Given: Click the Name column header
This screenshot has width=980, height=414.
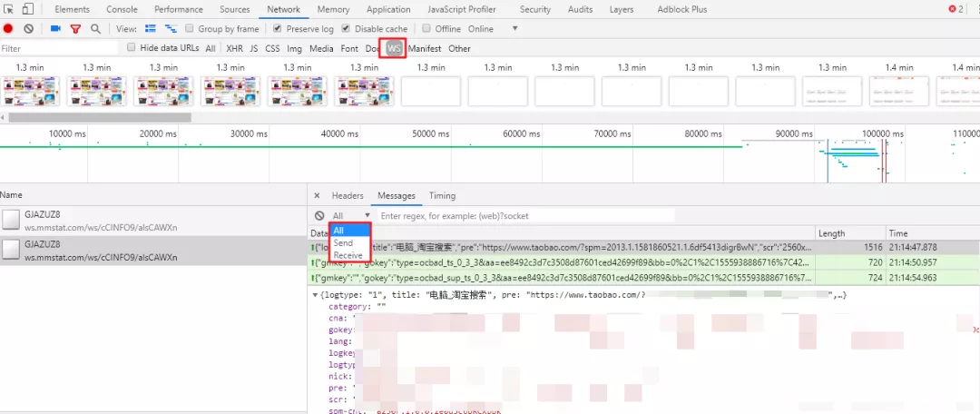Looking at the screenshot, I should (153, 195).
